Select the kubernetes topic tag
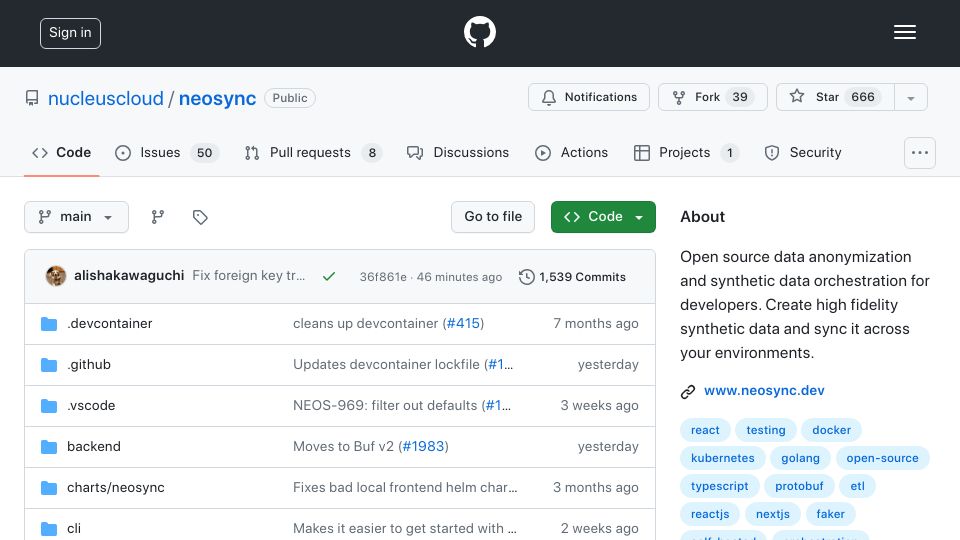The width and height of the screenshot is (960, 540). pyautogui.click(x=722, y=458)
